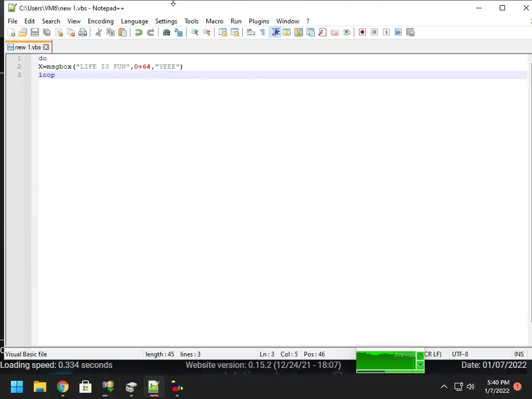Click the Zoom In magnifier icon
The width and height of the screenshot is (532, 399).
click(x=194, y=32)
